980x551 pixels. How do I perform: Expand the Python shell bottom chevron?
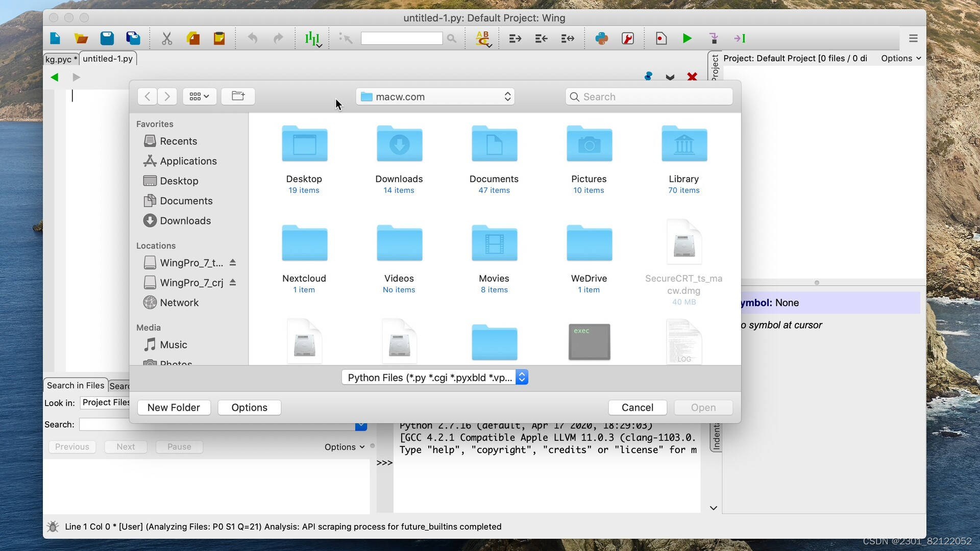pos(714,508)
